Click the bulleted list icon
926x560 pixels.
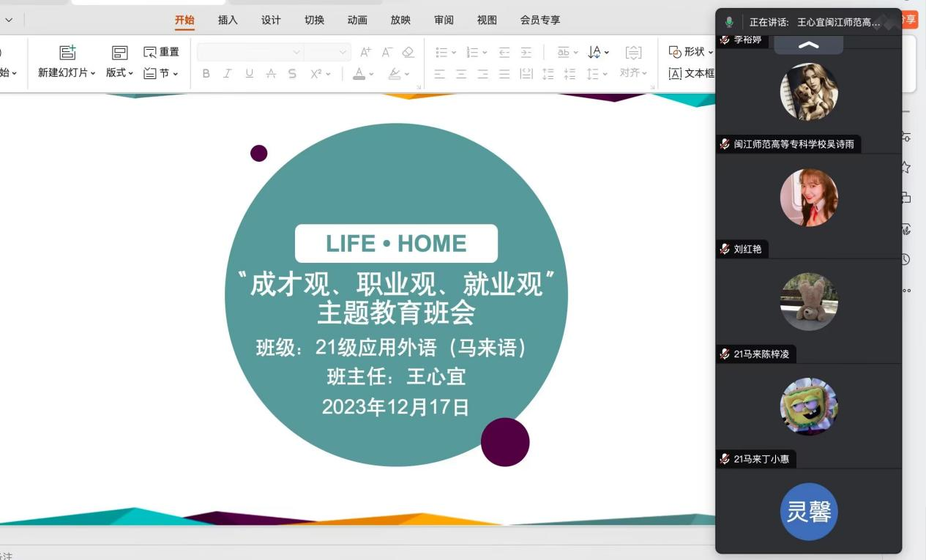click(x=441, y=52)
